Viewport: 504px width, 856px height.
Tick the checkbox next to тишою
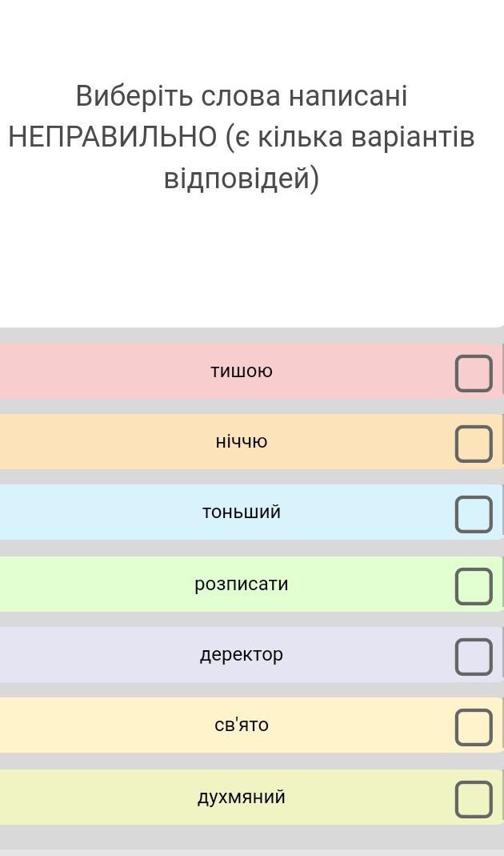coord(474,373)
